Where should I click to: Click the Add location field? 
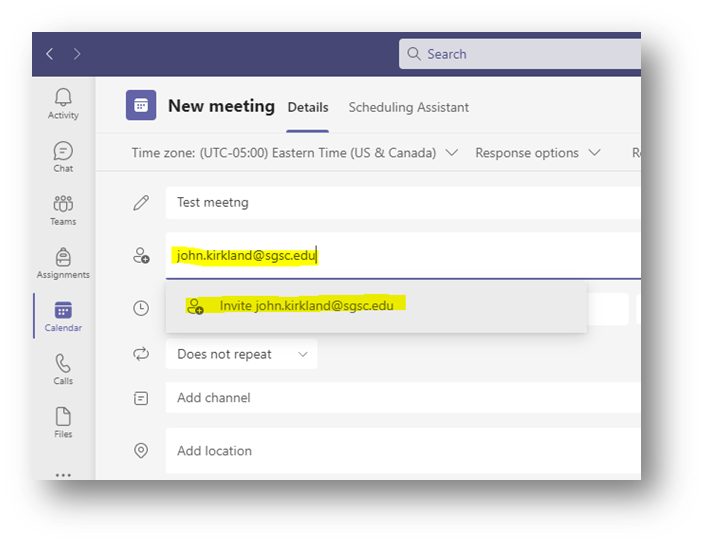400,451
